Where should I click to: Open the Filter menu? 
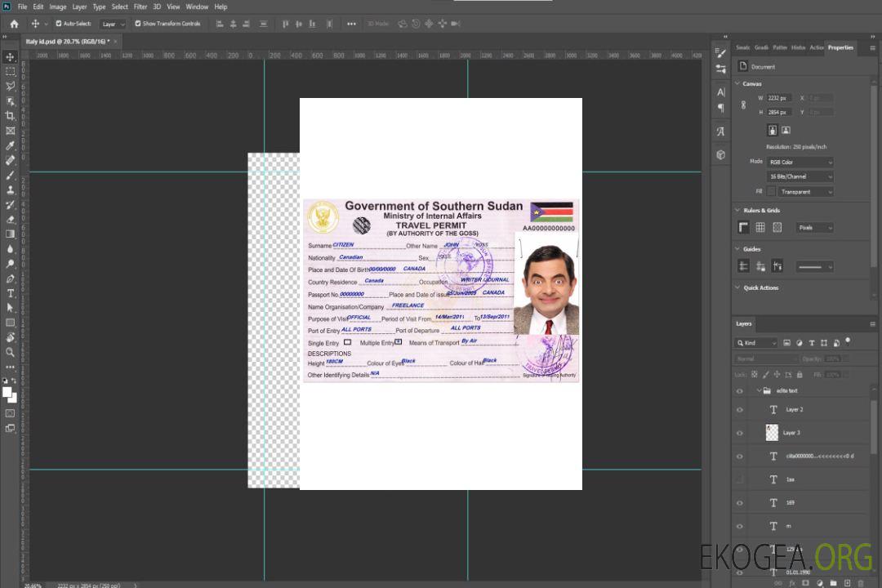[x=140, y=7]
